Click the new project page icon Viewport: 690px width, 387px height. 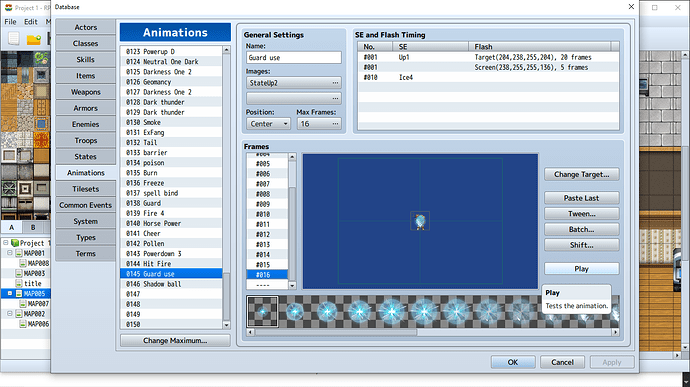[14, 39]
